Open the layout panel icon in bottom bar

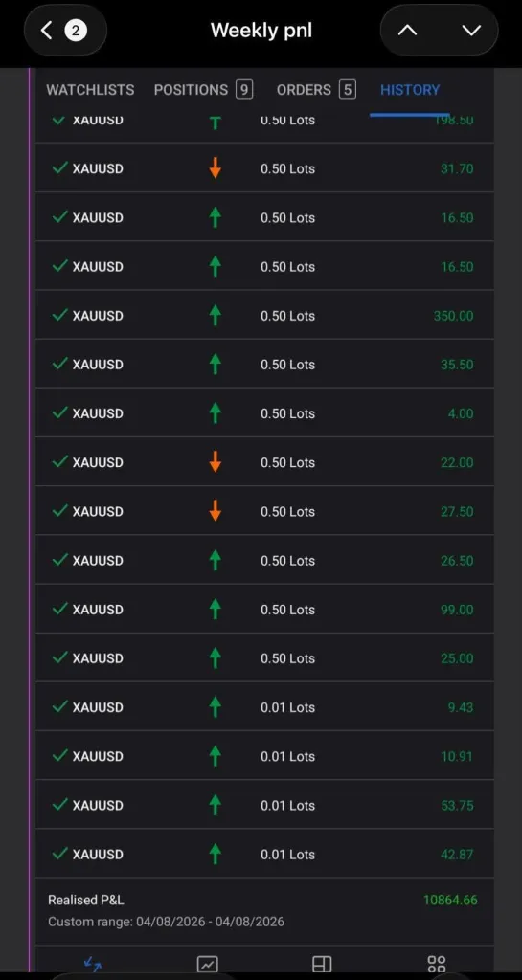(322, 965)
